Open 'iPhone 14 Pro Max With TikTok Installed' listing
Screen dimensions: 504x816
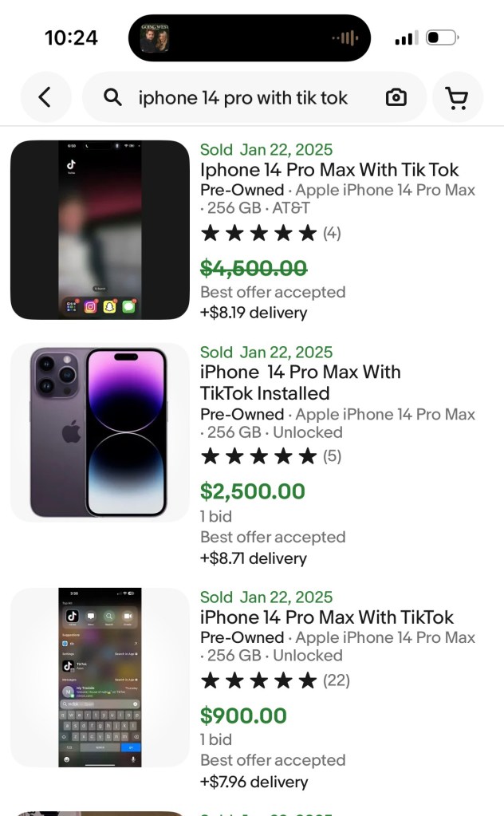click(x=301, y=383)
